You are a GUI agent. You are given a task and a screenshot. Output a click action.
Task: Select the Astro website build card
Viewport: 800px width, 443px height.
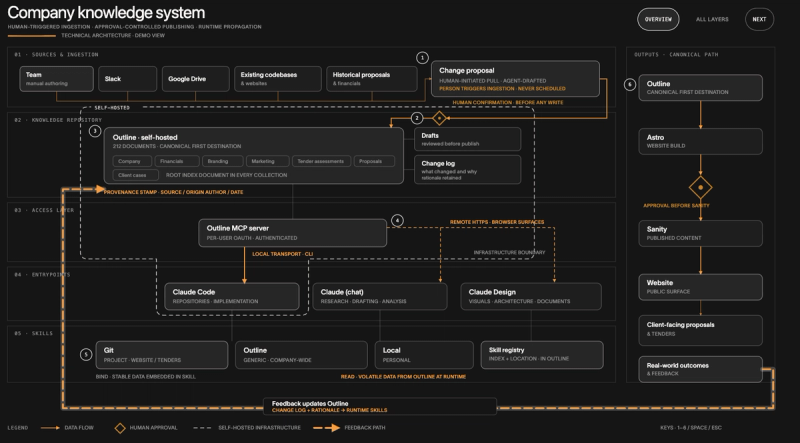tap(701, 141)
